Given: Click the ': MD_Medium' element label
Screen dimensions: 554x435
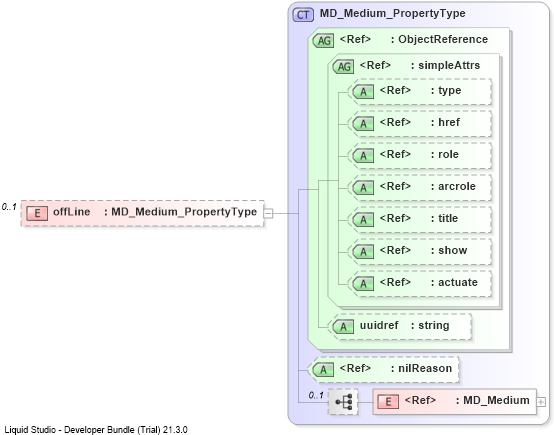Looking at the screenshot, I should pyautogui.click(x=493, y=400).
